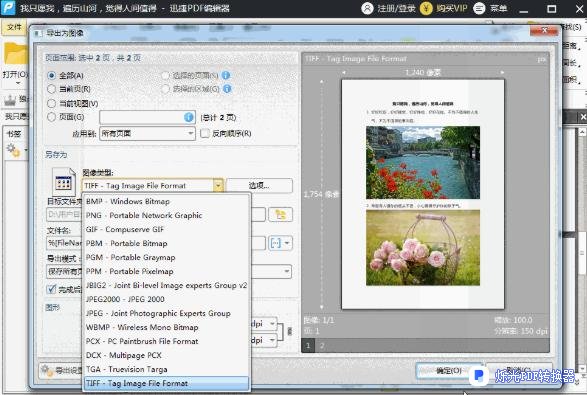Select the 当前页(R) radio option

[x=52, y=89]
